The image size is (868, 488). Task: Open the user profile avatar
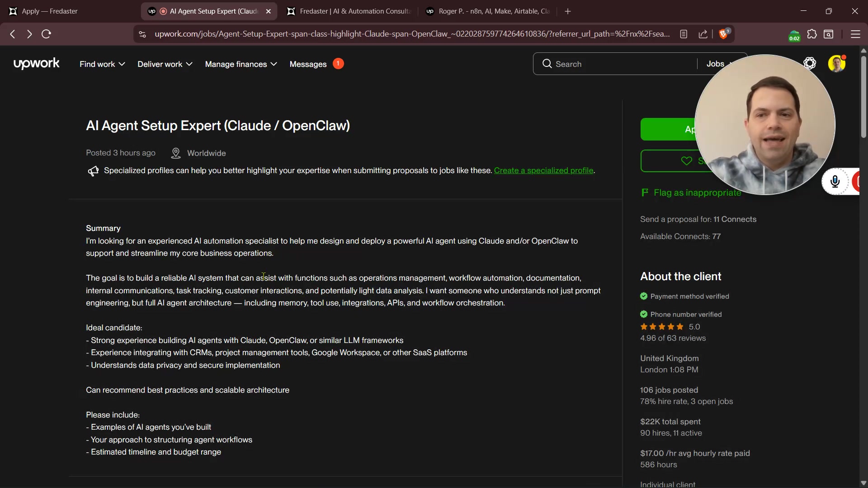tap(836, 64)
